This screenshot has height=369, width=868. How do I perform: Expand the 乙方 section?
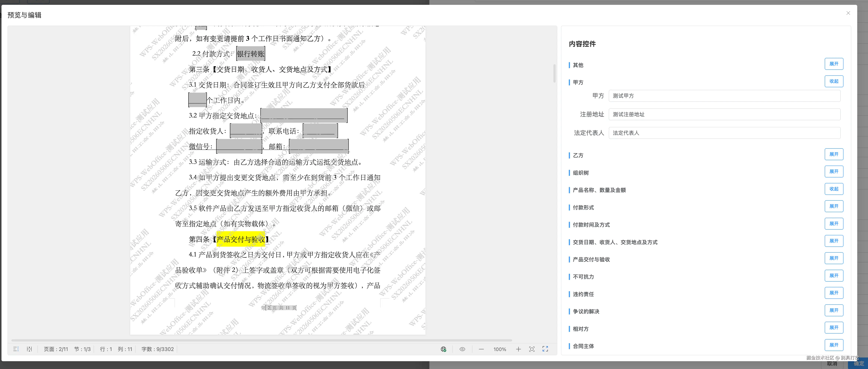tap(834, 154)
